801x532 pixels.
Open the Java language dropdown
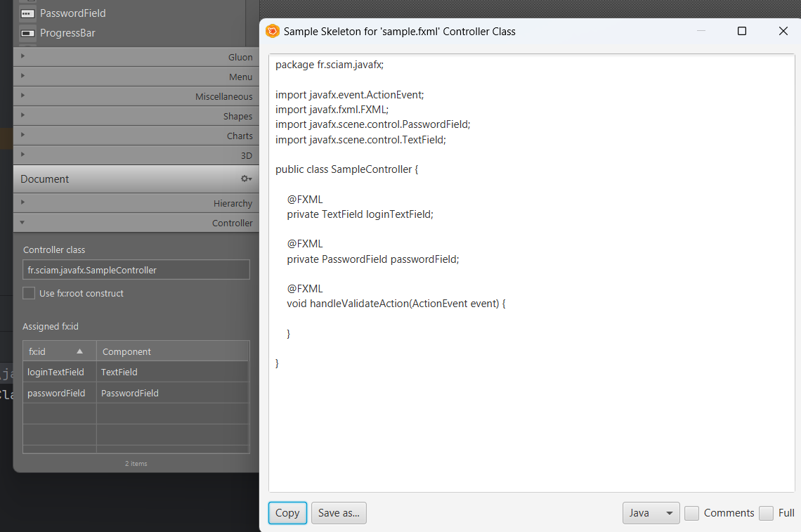[x=651, y=513]
